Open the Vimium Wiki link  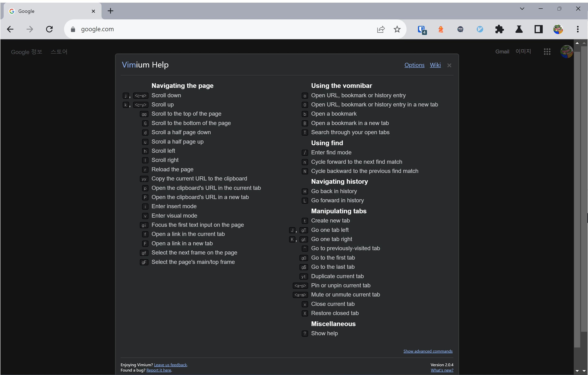click(435, 65)
